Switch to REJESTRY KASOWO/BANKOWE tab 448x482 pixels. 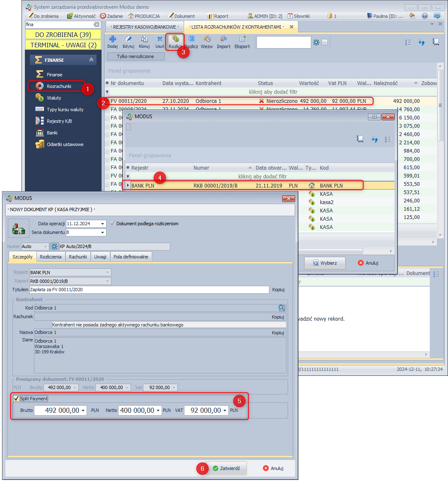[145, 27]
